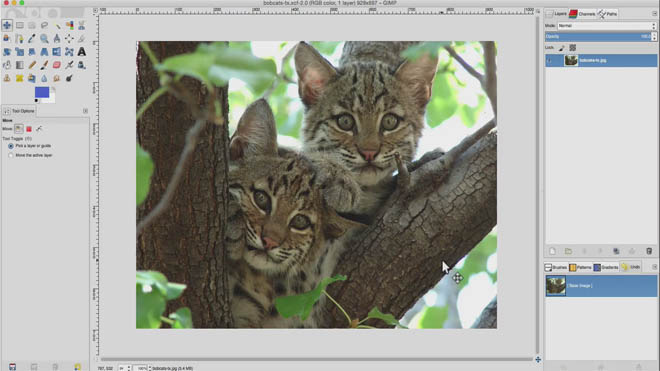
Task: Select the Fuzzy Select wand tool
Action: (x=57, y=26)
